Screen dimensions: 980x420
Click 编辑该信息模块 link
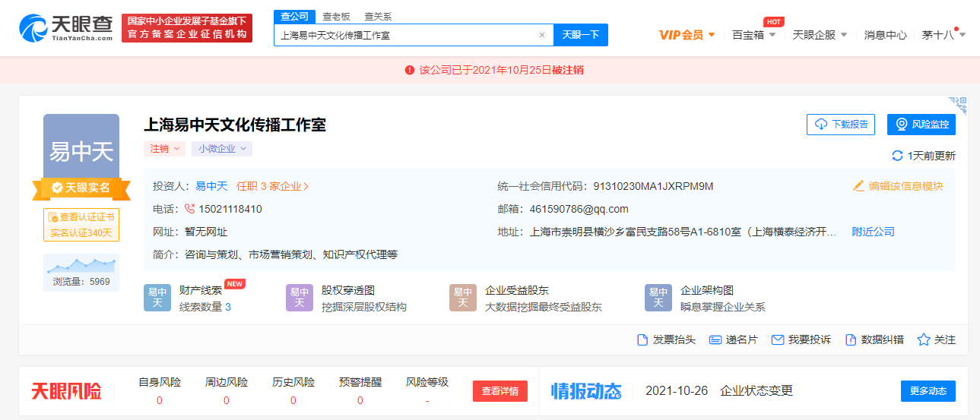906,186
